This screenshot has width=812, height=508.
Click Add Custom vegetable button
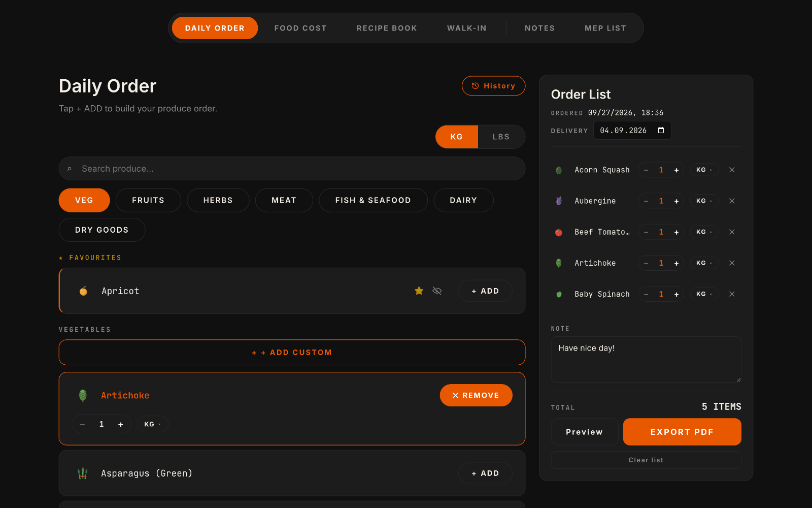click(x=292, y=353)
